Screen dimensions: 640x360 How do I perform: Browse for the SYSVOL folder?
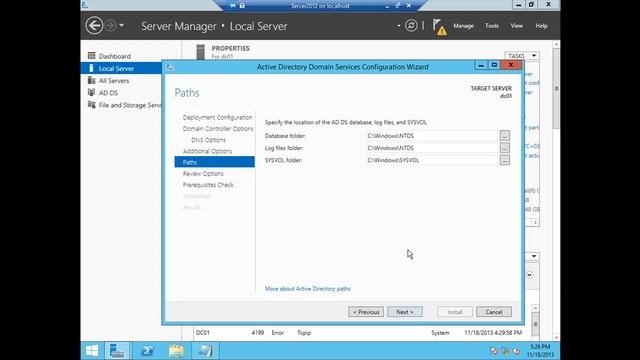click(x=505, y=160)
